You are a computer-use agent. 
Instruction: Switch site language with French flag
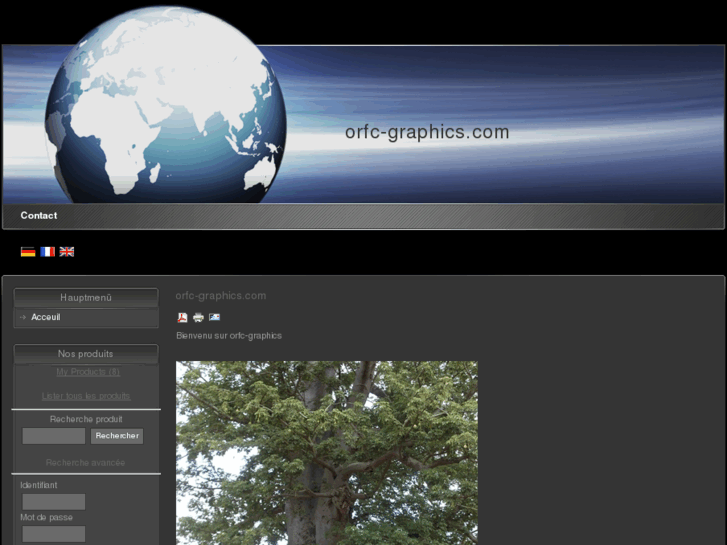pos(47,252)
